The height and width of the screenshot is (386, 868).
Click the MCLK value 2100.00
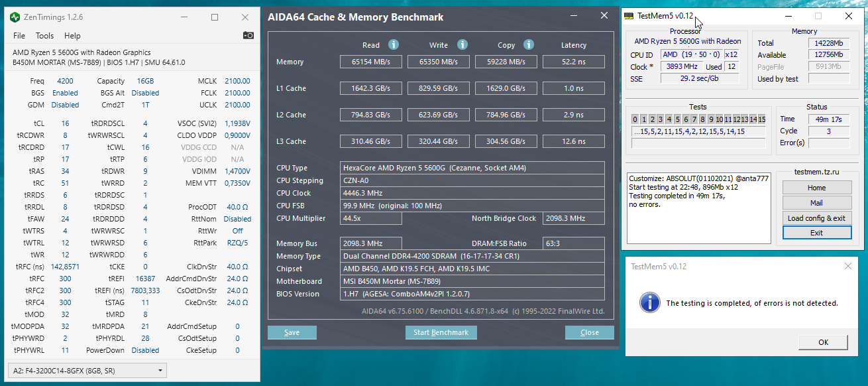tap(237, 81)
